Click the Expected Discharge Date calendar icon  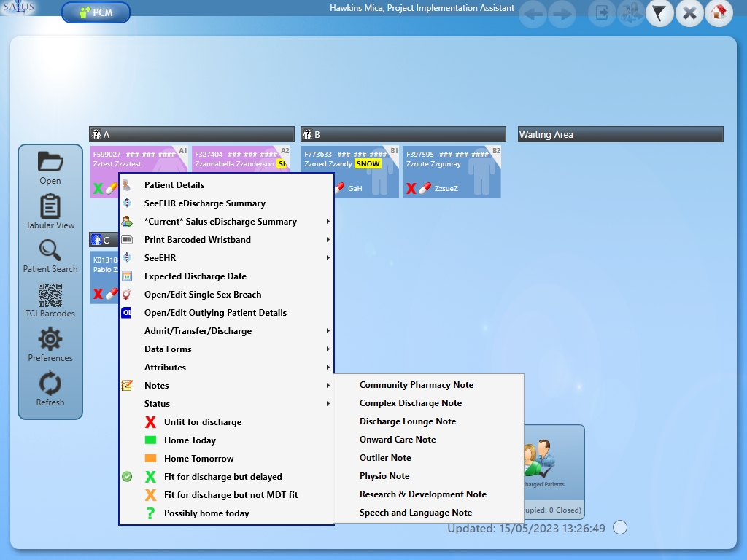(127, 276)
